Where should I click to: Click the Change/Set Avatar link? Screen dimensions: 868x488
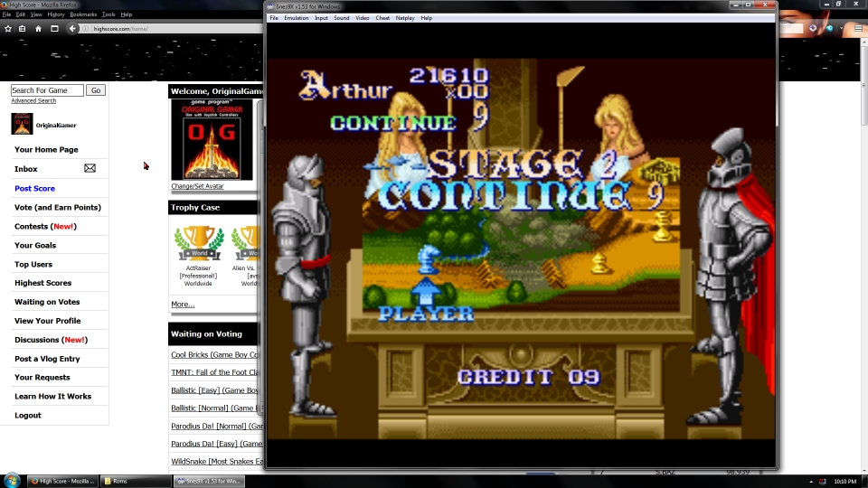click(197, 186)
